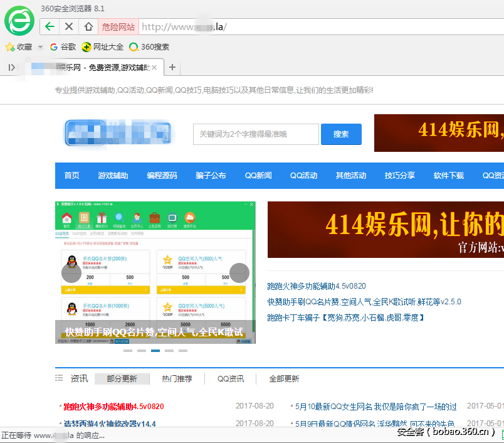This screenshot has width=504, height=443.
Task: Click the blue 搜索 search button
Action: 341,134
